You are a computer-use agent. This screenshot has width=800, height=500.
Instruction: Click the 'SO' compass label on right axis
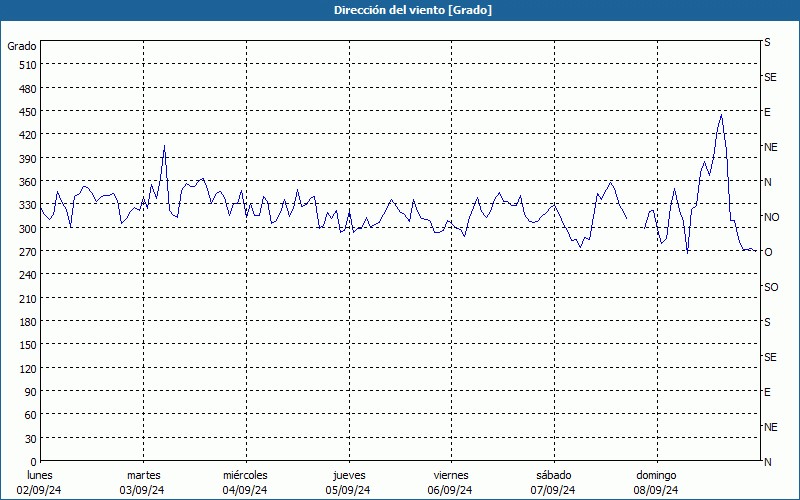pyautogui.click(x=771, y=287)
